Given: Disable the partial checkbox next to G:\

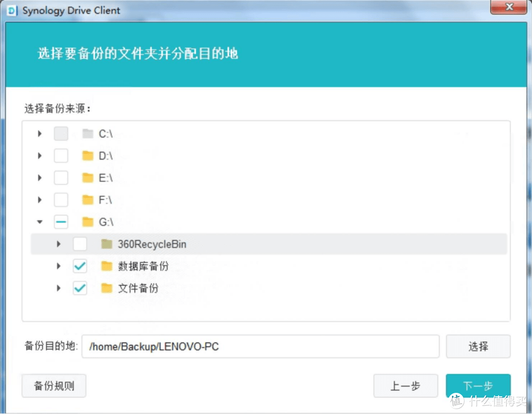Looking at the screenshot, I should point(61,222).
